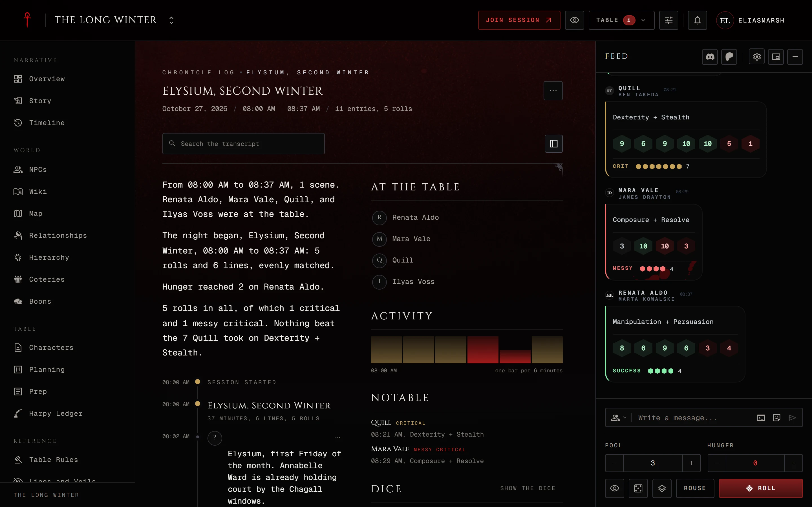Toggle the eye visibility button in top bar
This screenshot has height=507, width=812.
574,20
